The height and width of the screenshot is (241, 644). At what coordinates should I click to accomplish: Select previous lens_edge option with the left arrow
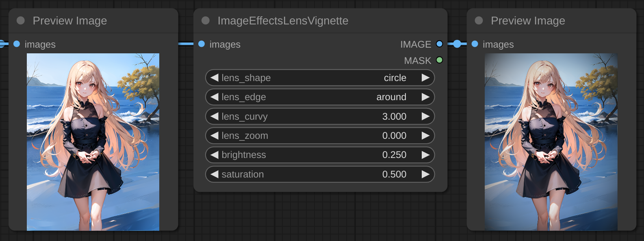215,97
